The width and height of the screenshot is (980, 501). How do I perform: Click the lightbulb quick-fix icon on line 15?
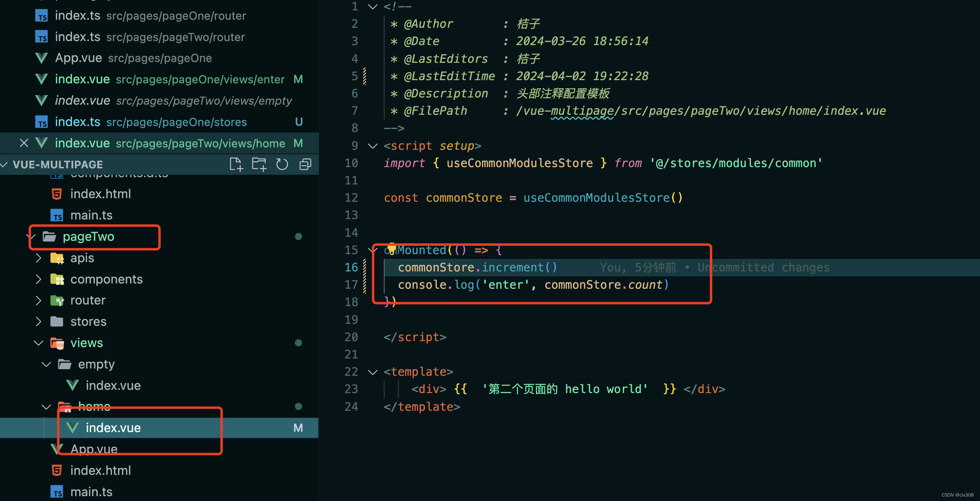pos(391,248)
